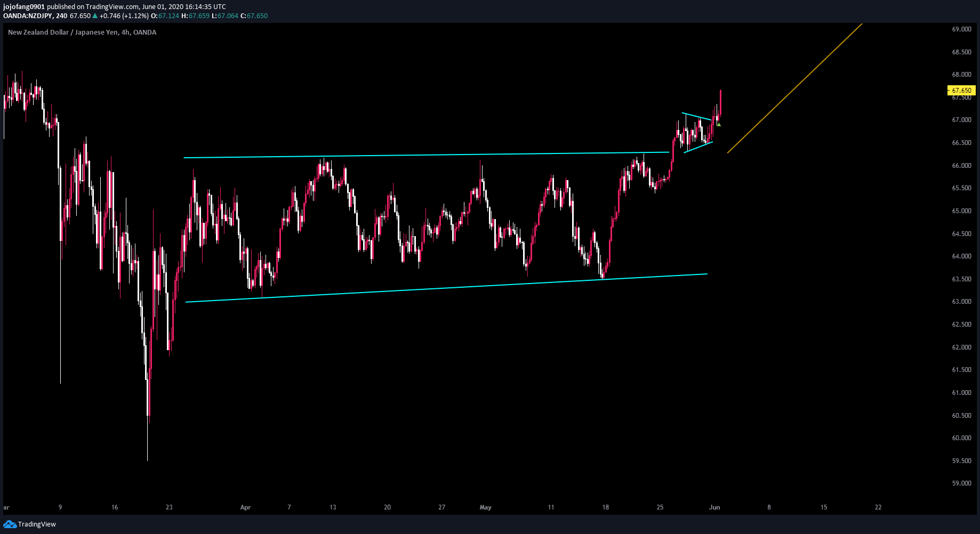Click the 66.500 price axis label
Viewport: 980px width, 534px height.
[961, 143]
